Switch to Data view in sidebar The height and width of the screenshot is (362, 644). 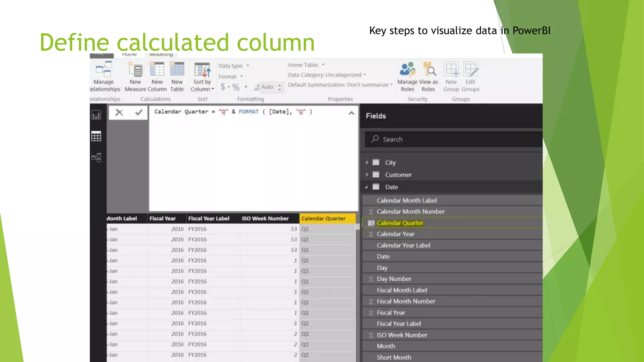(x=96, y=136)
